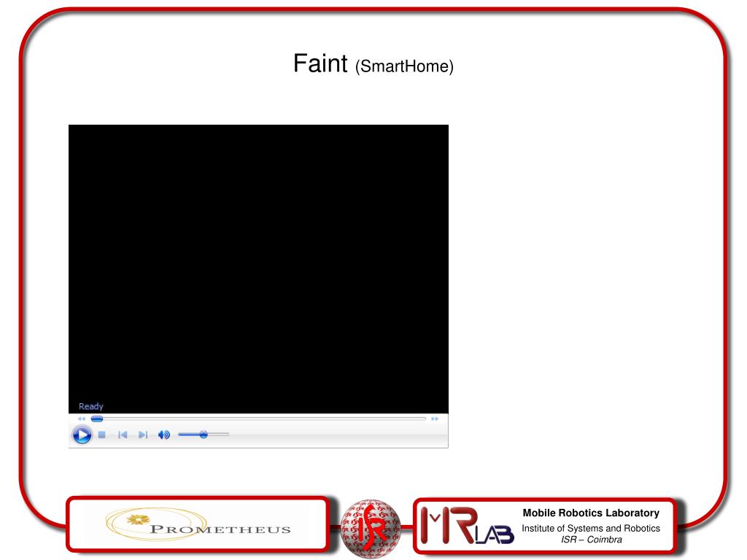This screenshot has width=747, height=560.
Task: Skip to previous track button
Action: click(123, 435)
